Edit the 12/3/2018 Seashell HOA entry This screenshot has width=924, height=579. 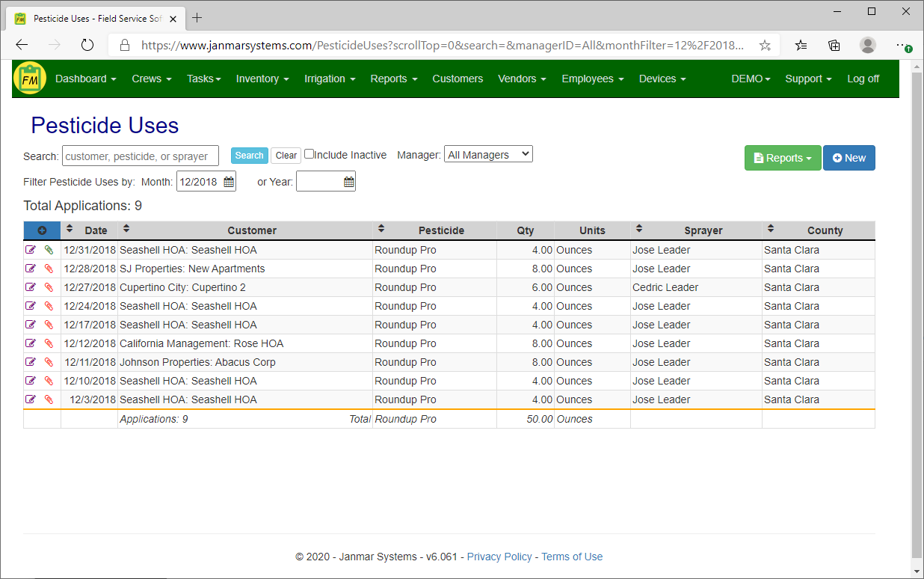point(31,399)
